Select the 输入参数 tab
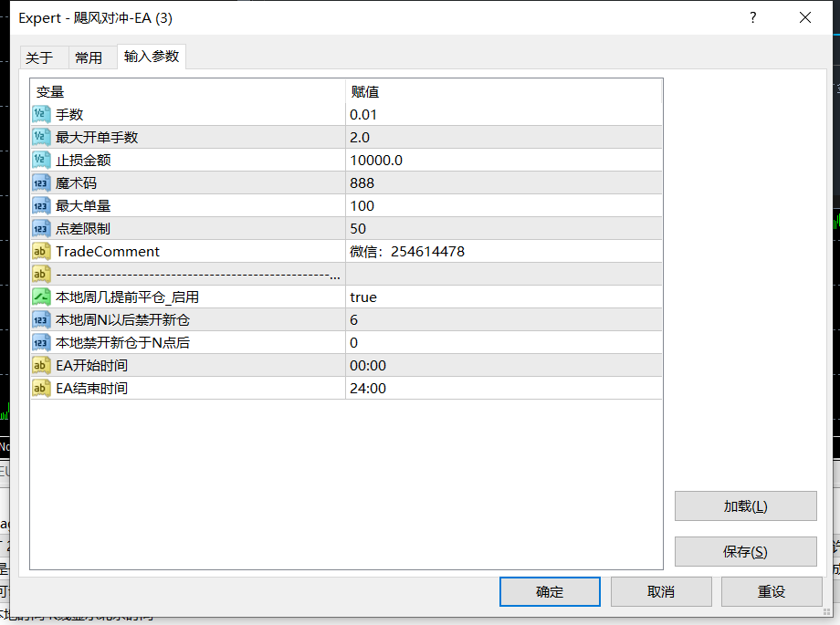 point(152,57)
